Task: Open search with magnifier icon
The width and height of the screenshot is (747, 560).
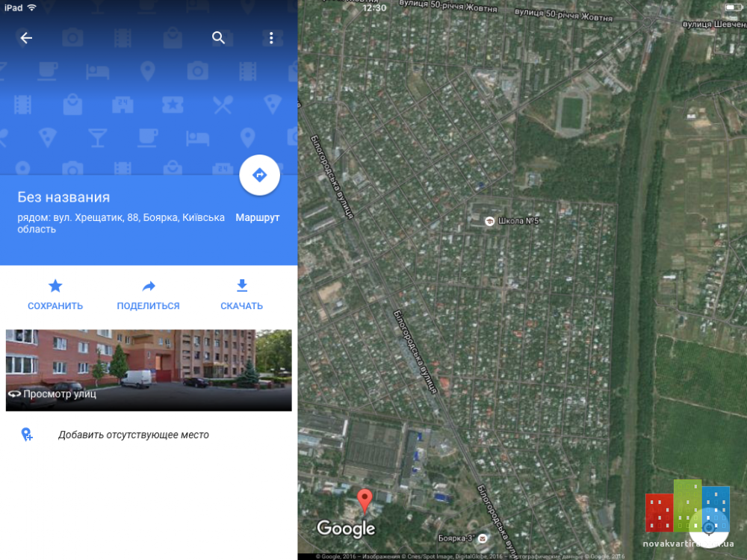Action: (218, 37)
